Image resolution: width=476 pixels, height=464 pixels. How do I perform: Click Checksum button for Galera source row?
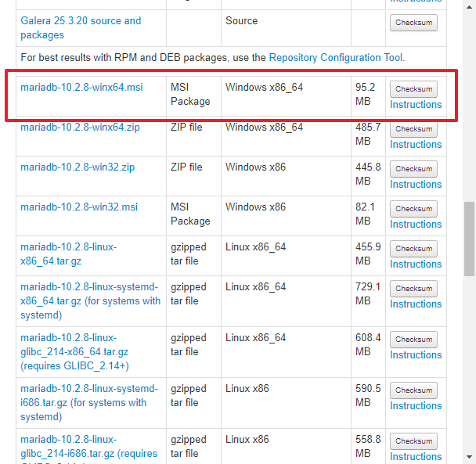(x=413, y=23)
